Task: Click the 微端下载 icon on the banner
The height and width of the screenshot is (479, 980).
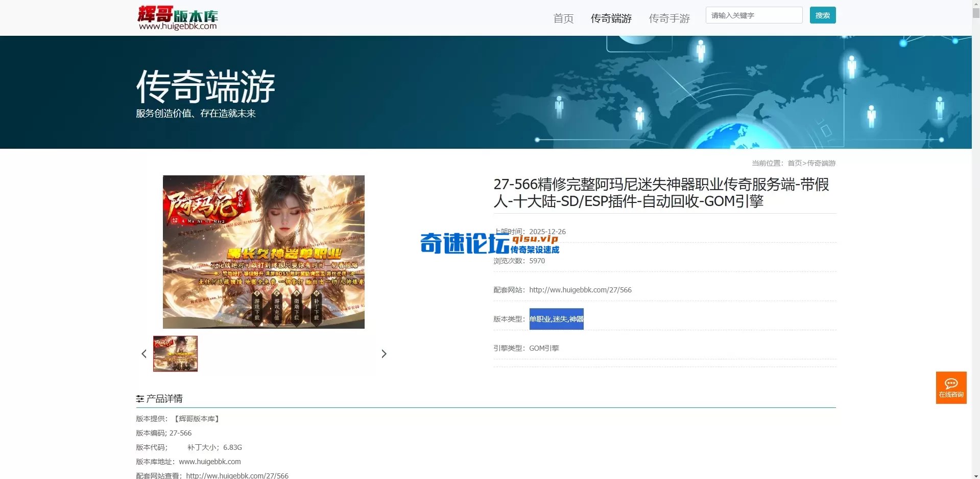Action: 296,309
